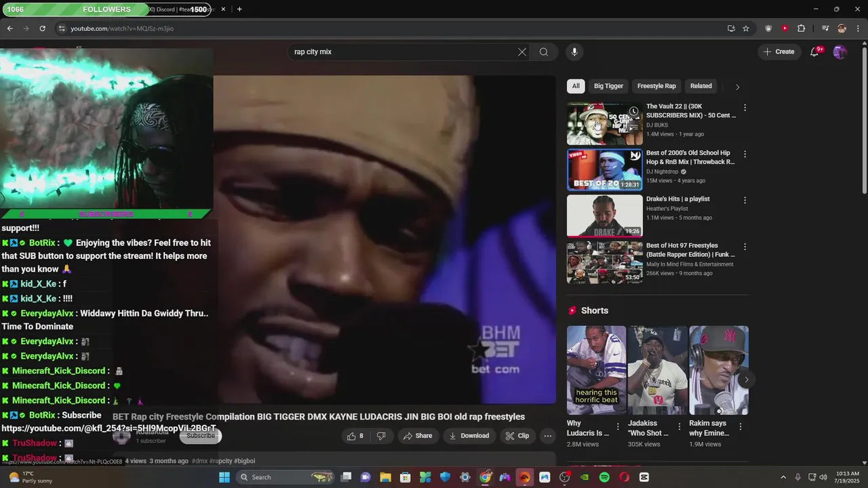868x488 pixels.
Task: Open options for Hot 97 Freestyles video
Action: [x=745, y=247]
